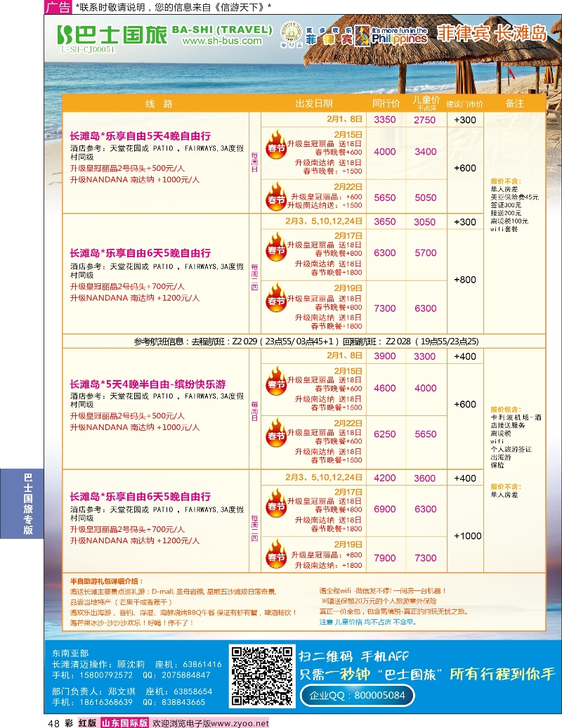This screenshot has height=728, width=562.
Task: Click the 春节 flame icon in the 7300/6300 row
Action: coord(276,298)
